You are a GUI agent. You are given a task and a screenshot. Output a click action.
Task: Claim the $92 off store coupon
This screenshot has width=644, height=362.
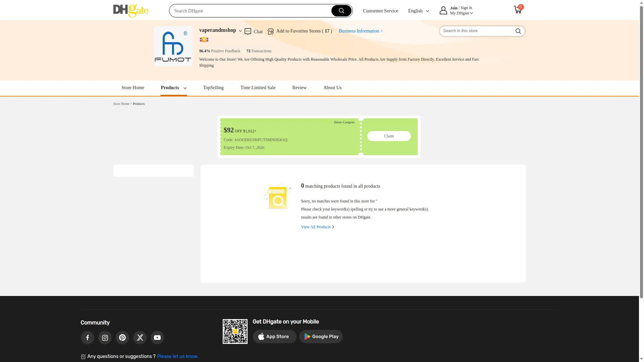[x=389, y=136]
